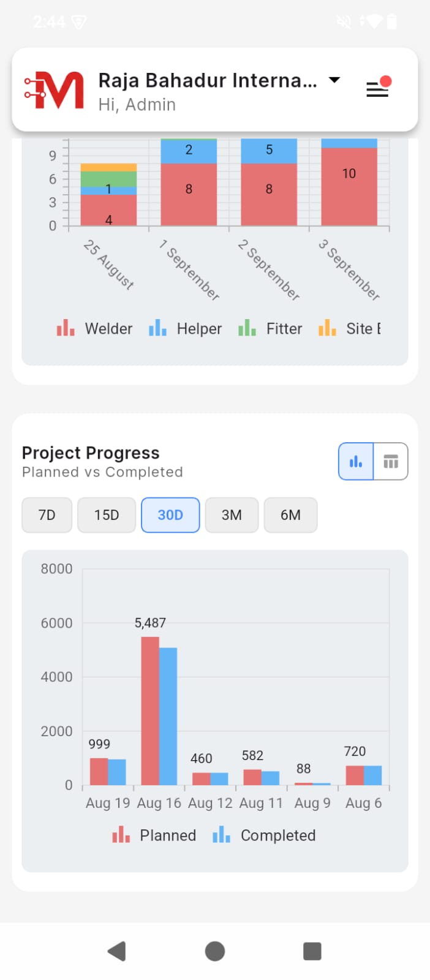Toggle the Welder legend series
Viewport: 430px width, 980px height.
pos(95,329)
